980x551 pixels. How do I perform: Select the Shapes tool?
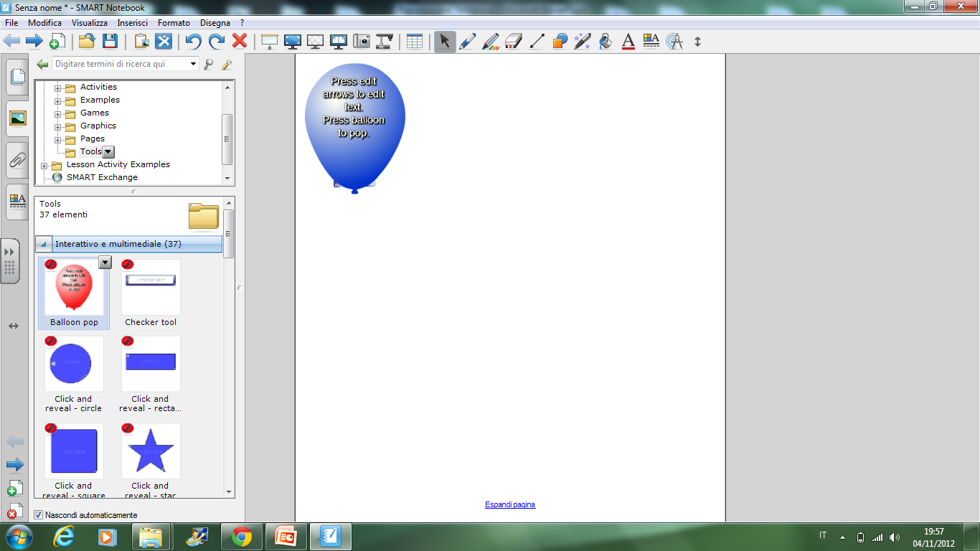[x=560, y=41]
